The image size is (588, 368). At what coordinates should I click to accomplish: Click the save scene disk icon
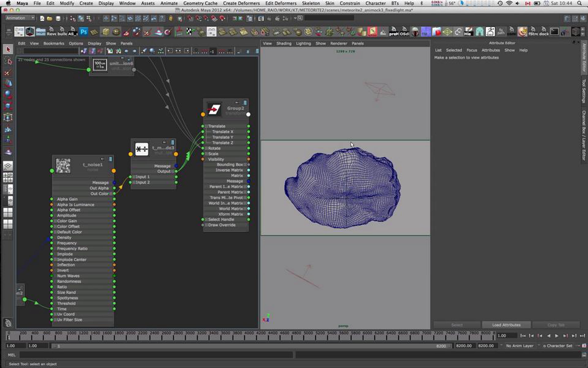[58, 18]
